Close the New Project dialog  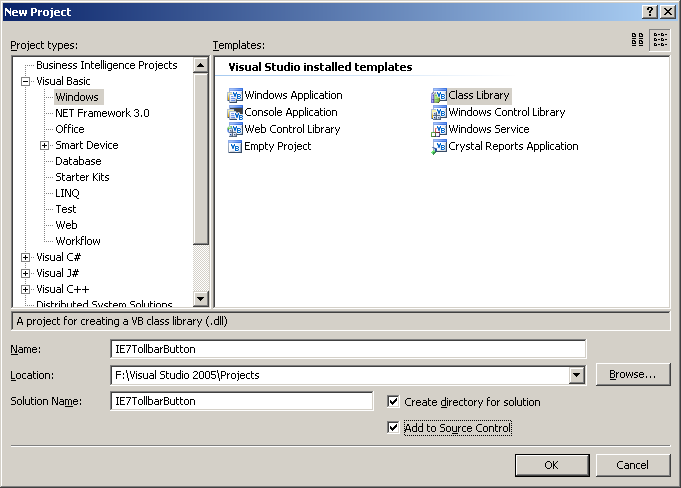pyautogui.click(x=667, y=12)
